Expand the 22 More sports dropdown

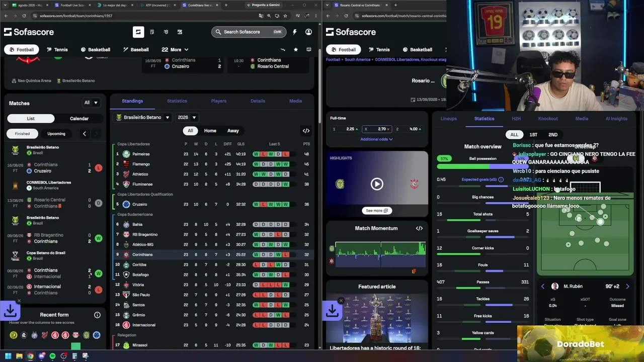(175, 50)
